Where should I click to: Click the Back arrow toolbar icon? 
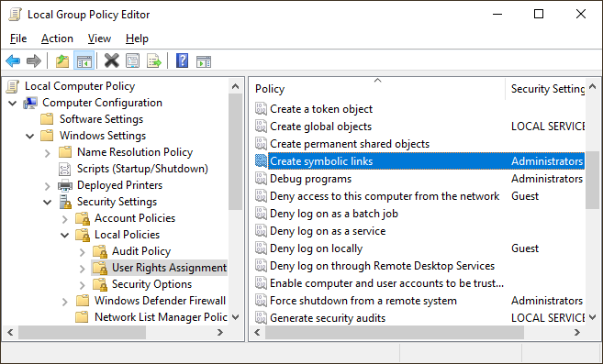click(13, 61)
